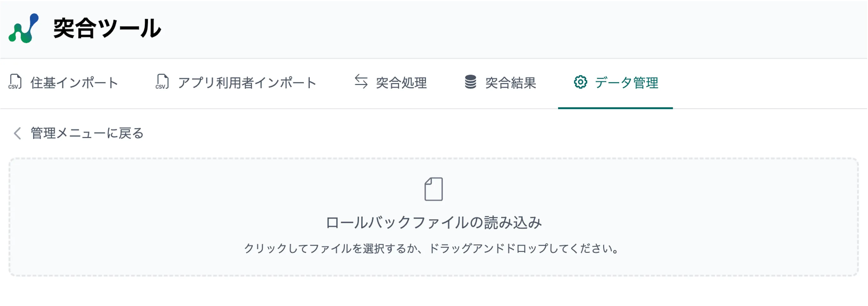The width and height of the screenshot is (868, 306).
Task: Click the file icon in the dropzone
Action: point(433,189)
